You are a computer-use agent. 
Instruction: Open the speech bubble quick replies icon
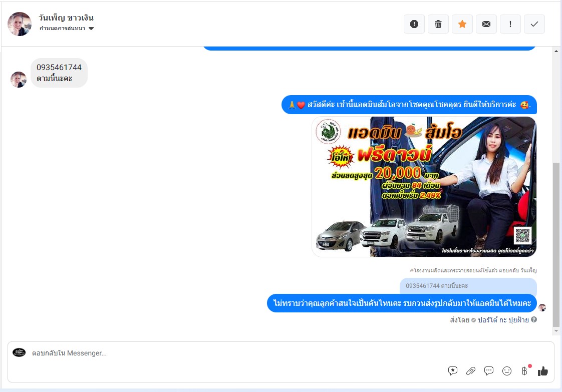pyautogui.click(x=488, y=371)
